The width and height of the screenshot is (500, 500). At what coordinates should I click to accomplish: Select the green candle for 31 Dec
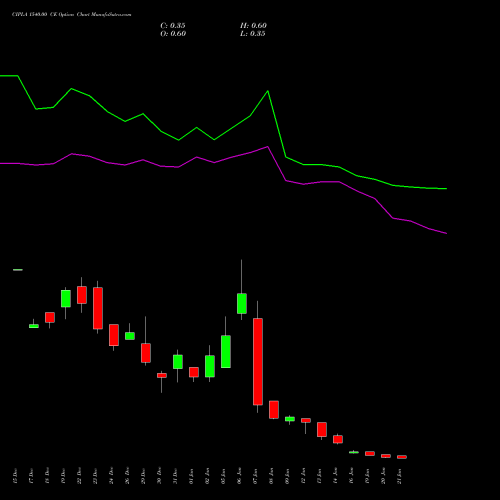pyautogui.click(x=178, y=362)
